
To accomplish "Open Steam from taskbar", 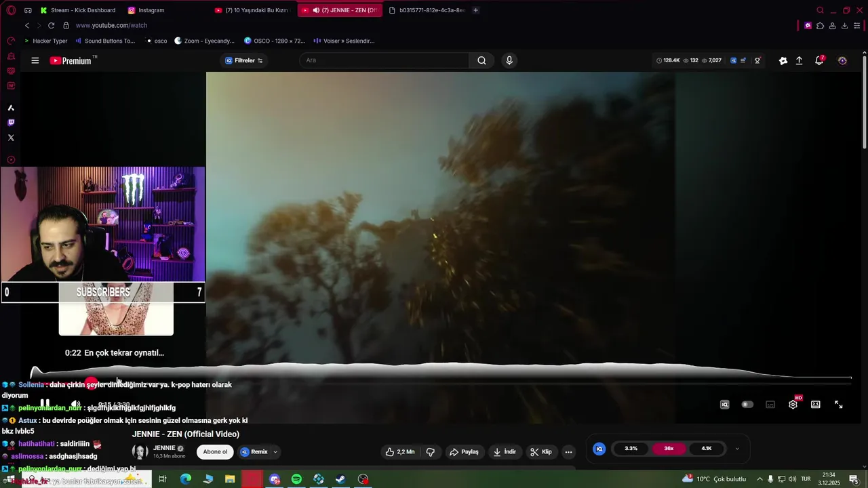I will (x=341, y=479).
